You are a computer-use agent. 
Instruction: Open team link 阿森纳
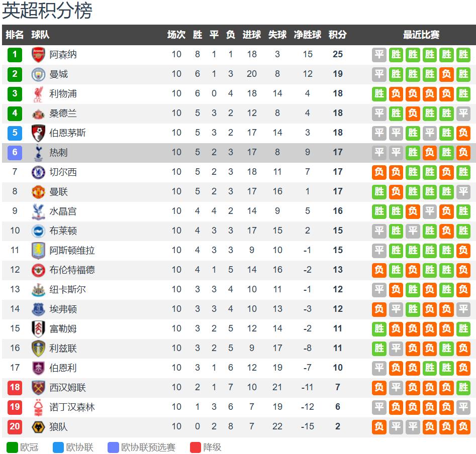click(x=63, y=55)
